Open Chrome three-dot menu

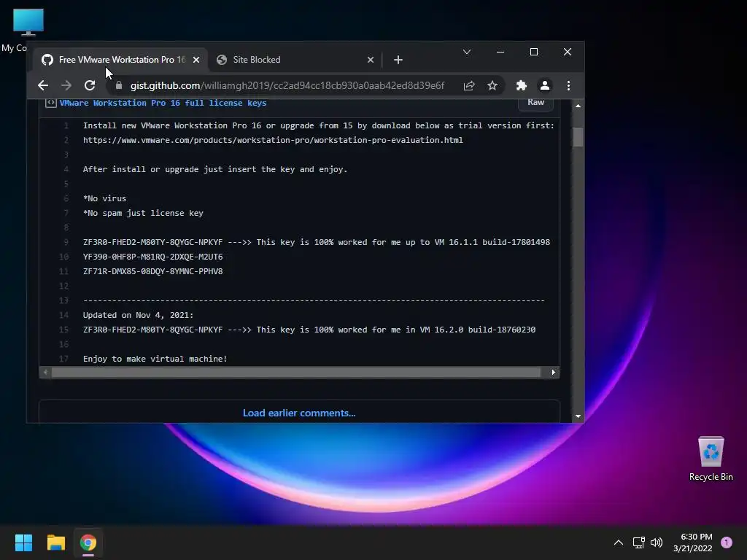coord(568,85)
